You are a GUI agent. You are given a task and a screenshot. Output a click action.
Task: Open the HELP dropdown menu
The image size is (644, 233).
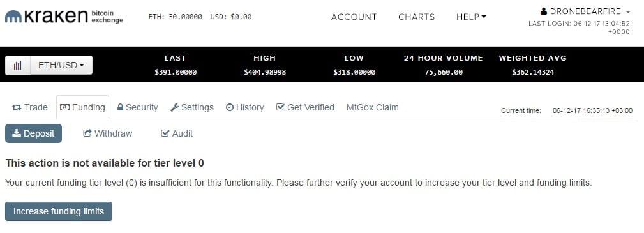click(471, 17)
